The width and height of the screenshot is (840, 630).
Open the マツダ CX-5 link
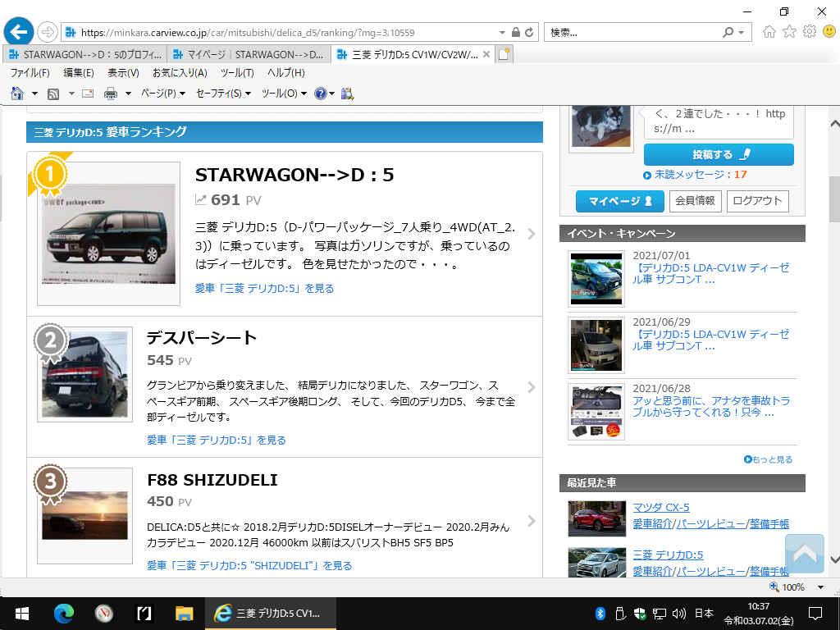coord(661,507)
